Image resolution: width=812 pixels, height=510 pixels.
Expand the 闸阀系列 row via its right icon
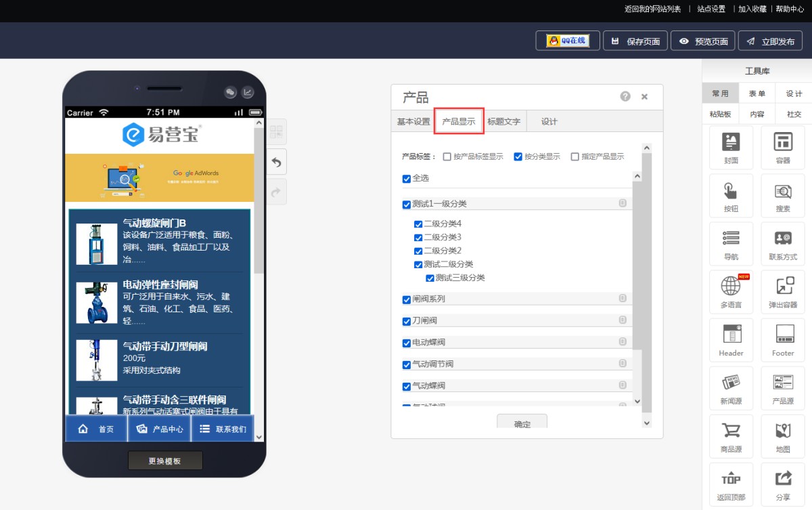pyautogui.click(x=623, y=298)
